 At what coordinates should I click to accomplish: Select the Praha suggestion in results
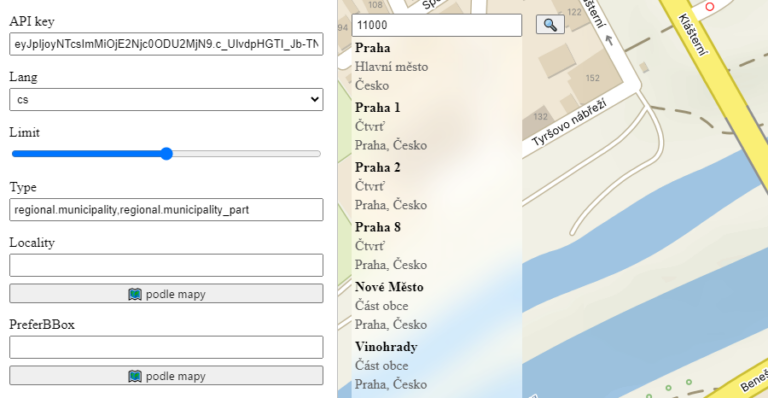pyautogui.click(x=437, y=67)
